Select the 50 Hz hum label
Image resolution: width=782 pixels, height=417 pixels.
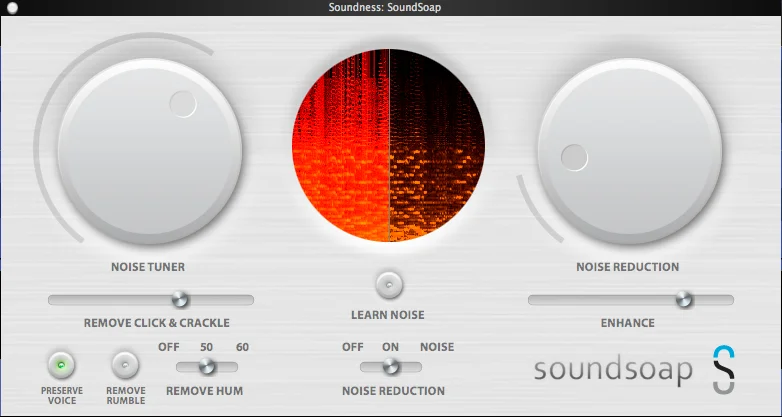206,347
